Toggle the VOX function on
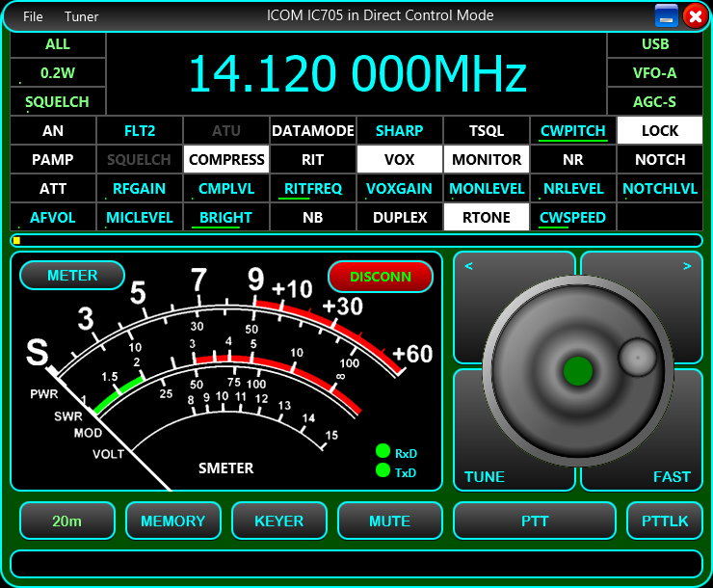This screenshot has height=588, width=713. pyautogui.click(x=399, y=159)
